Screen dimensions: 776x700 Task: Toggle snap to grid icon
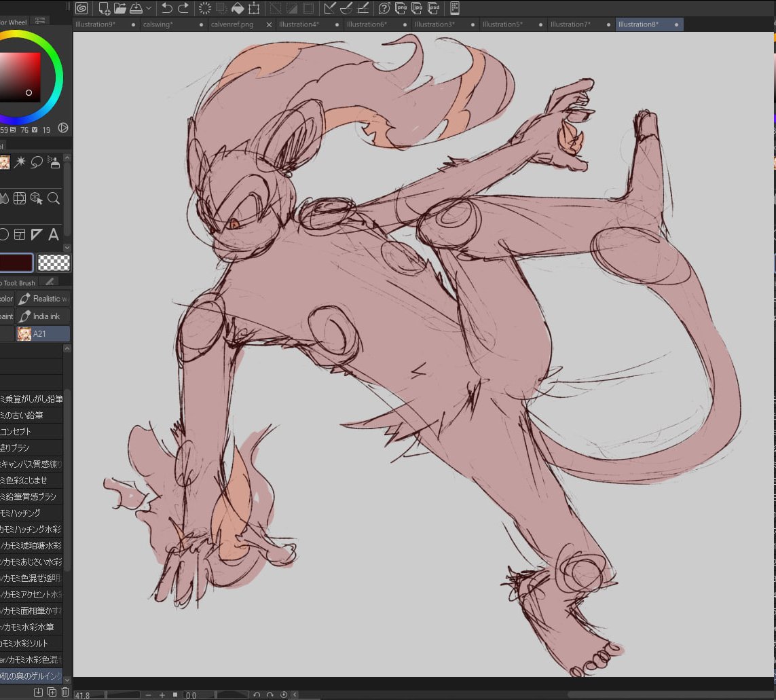(363, 8)
